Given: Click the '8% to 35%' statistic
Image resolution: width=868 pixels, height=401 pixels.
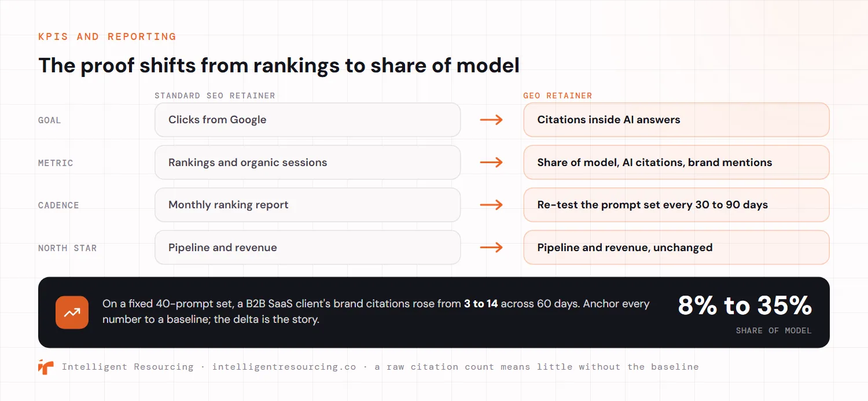Looking at the screenshot, I should [x=745, y=306].
